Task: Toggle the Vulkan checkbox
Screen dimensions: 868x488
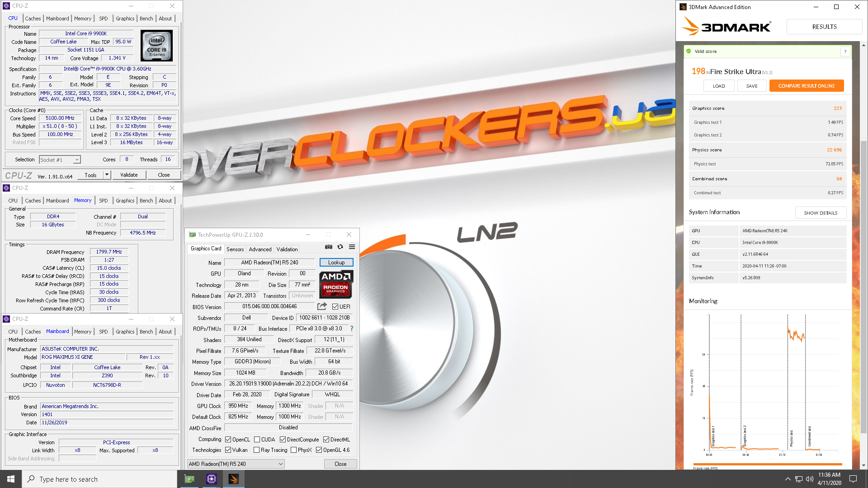Action: pyautogui.click(x=228, y=450)
